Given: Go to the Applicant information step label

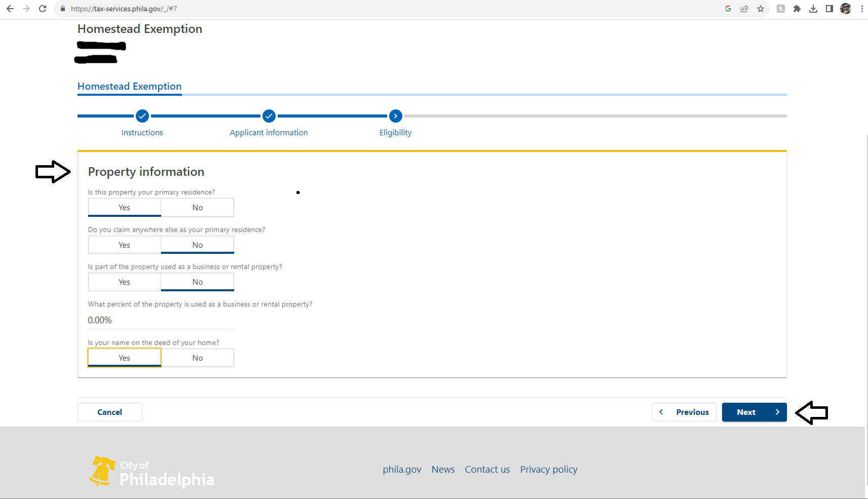Looking at the screenshot, I should (x=269, y=133).
